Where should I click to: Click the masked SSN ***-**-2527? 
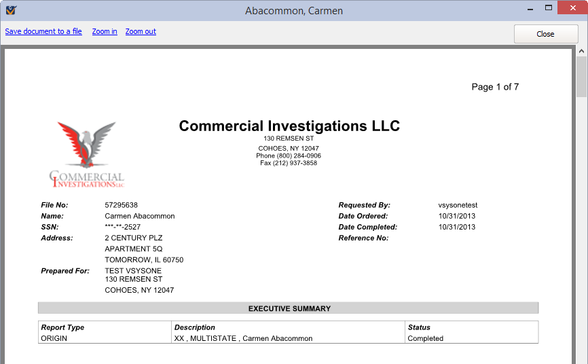[123, 227]
